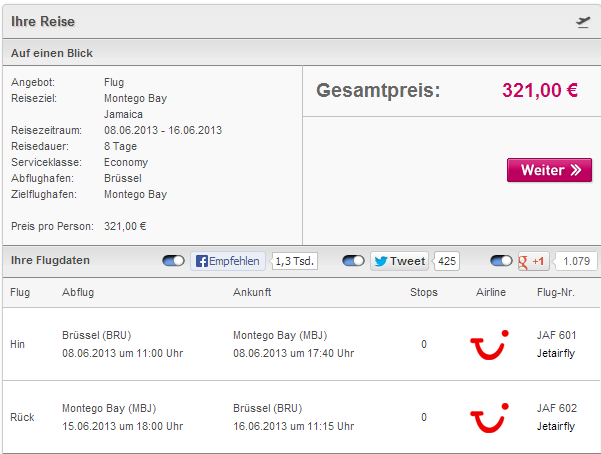Select the Rück return flight row
The height and width of the screenshot is (454, 601).
coord(302,417)
